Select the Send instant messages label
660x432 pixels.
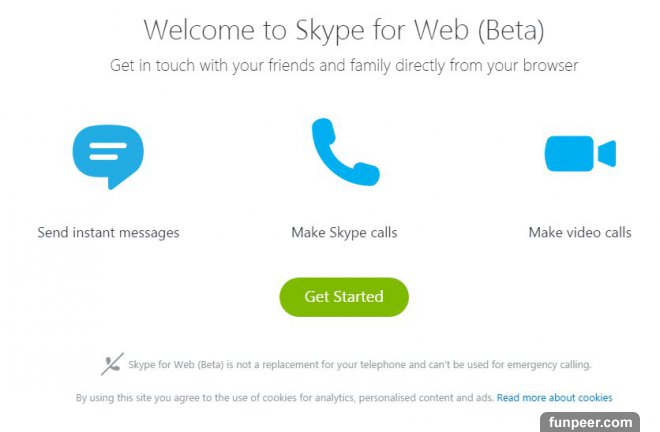click(108, 233)
